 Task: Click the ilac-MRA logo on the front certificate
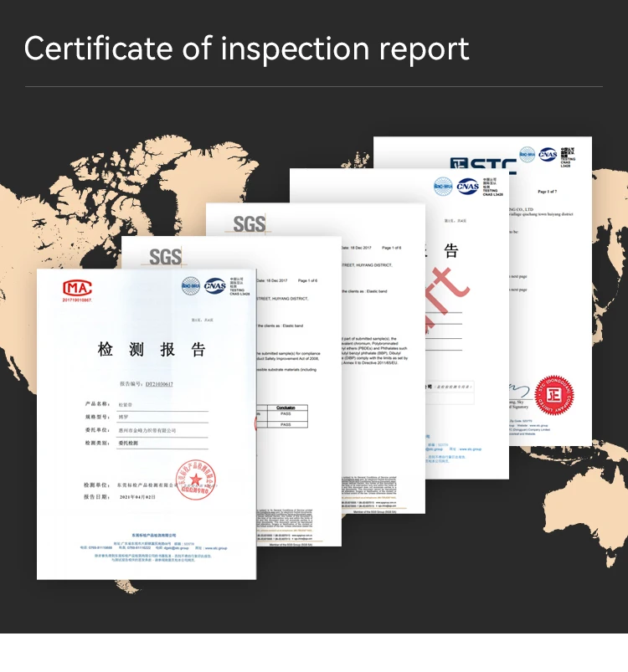point(191,286)
